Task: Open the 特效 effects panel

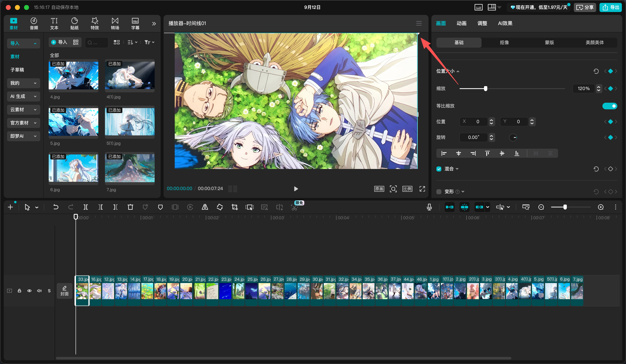Action: point(95,24)
